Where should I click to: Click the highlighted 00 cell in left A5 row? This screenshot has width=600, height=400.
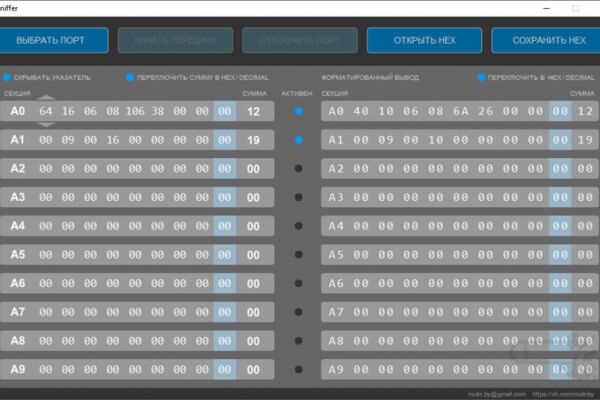tap(225, 255)
